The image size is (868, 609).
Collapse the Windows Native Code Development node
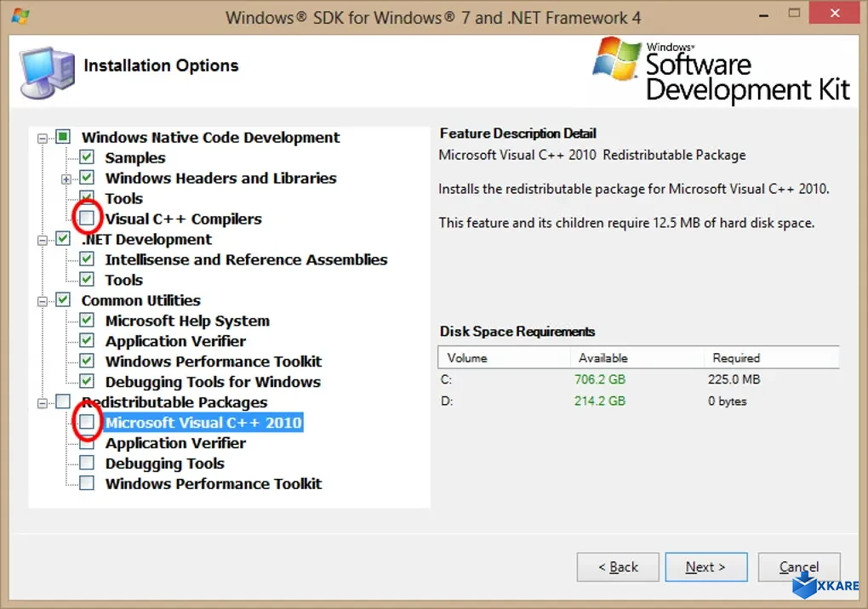(x=42, y=138)
